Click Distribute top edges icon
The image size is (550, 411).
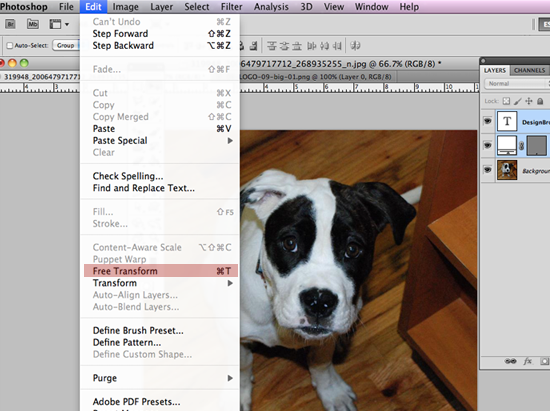[272, 46]
